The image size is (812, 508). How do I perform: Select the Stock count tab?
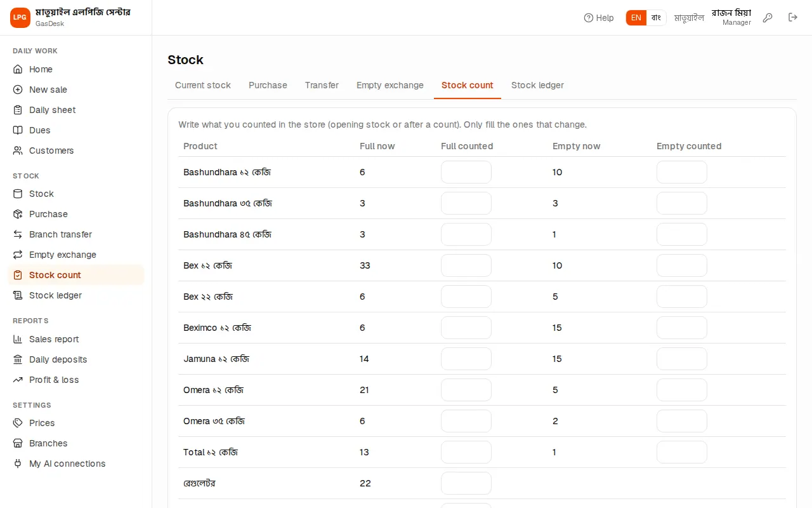click(468, 85)
